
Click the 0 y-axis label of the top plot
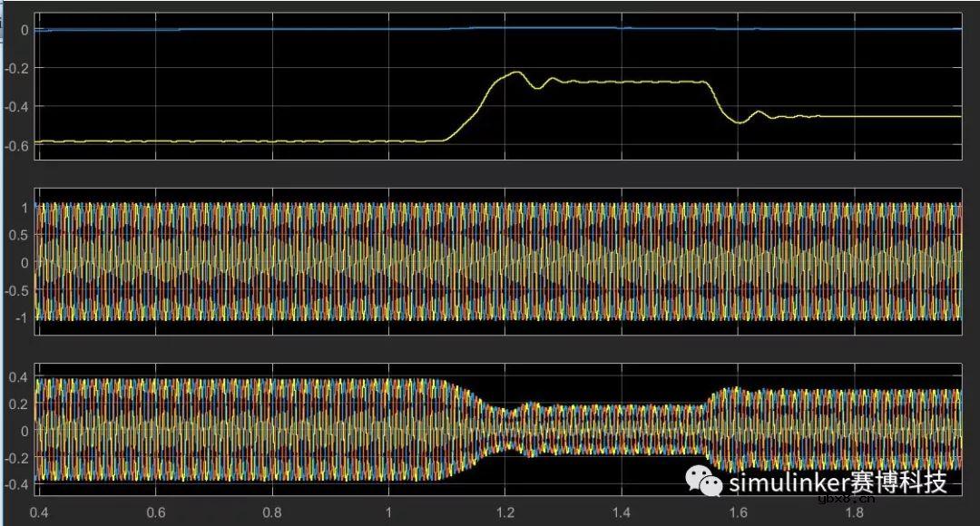(x=25, y=29)
